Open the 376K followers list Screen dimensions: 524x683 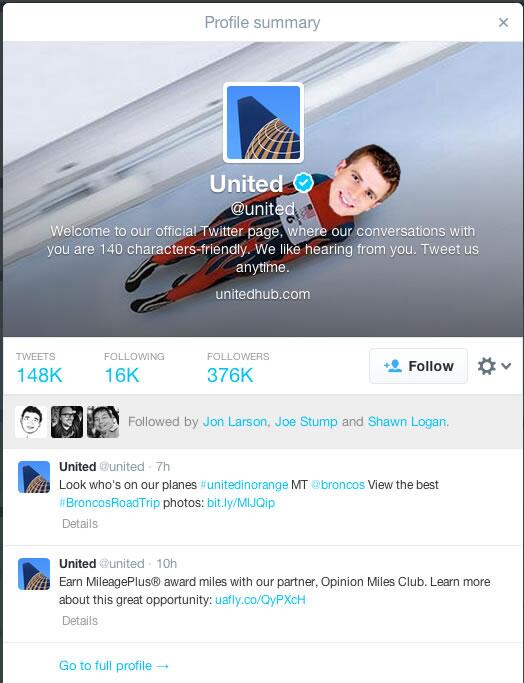point(238,369)
